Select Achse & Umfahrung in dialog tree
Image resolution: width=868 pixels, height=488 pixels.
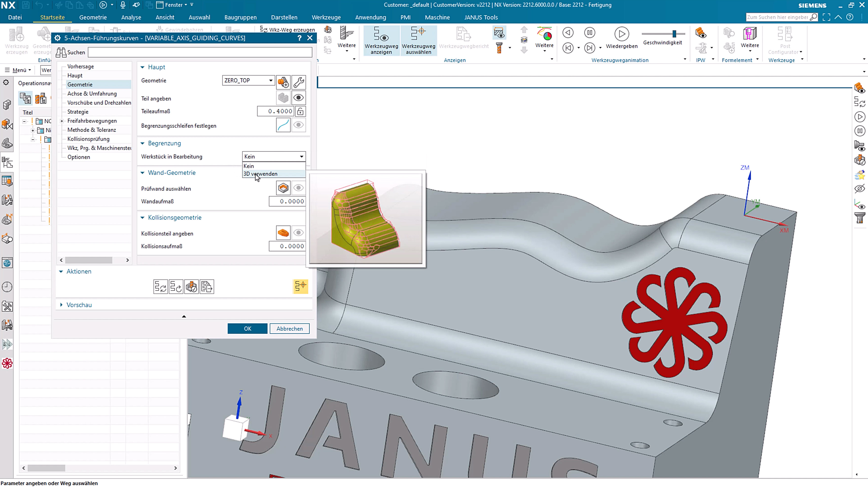tap(92, 94)
